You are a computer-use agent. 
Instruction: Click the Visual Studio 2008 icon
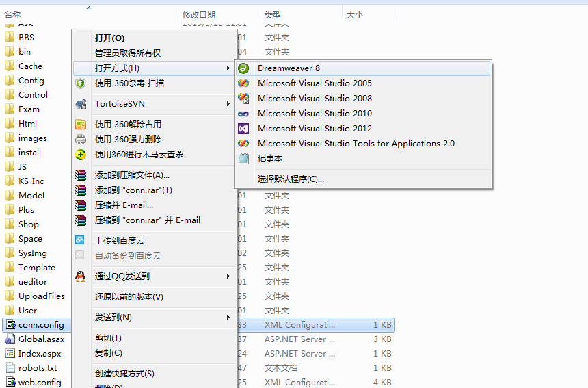(x=243, y=99)
